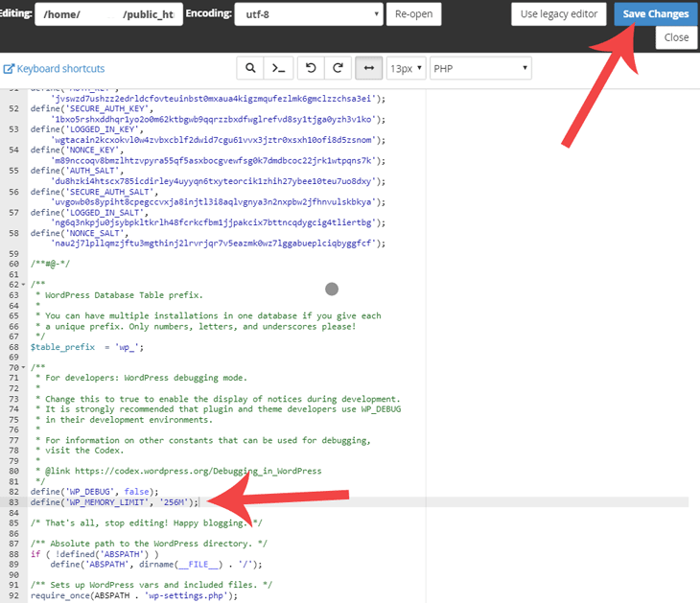700x603 pixels.
Task: Click the $table_prefix variable on line 68
Action: 62,347
